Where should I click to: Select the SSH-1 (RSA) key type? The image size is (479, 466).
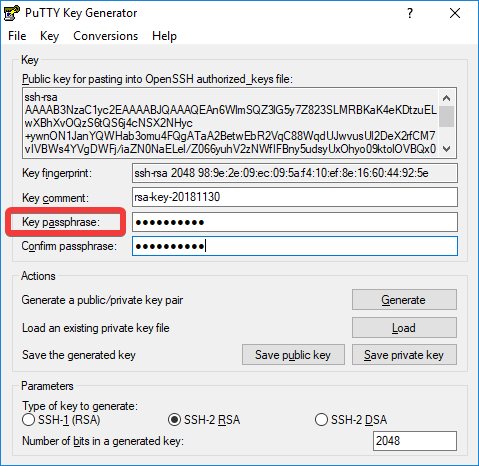(28, 420)
